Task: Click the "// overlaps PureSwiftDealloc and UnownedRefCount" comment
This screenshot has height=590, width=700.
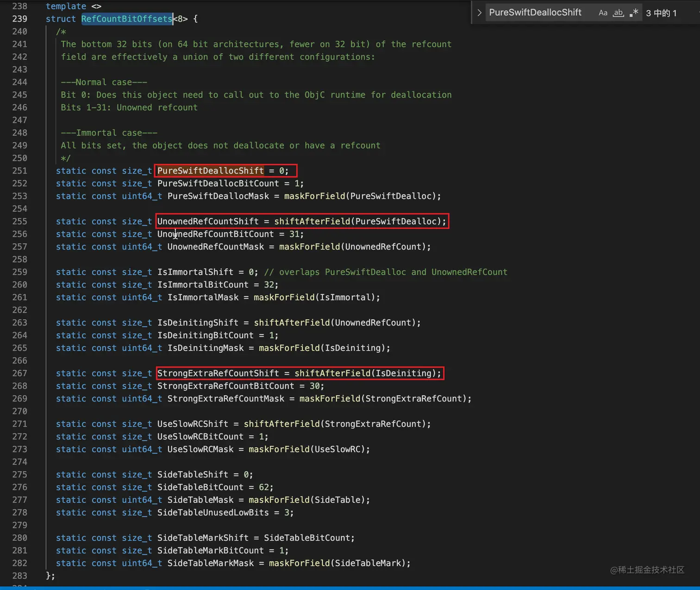Action: point(386,272)
